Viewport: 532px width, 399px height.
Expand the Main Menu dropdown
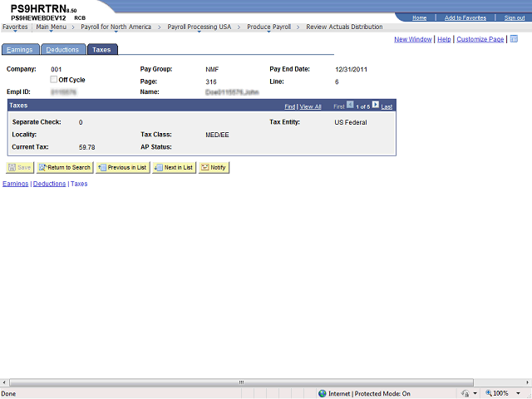[x=52, y=27]
